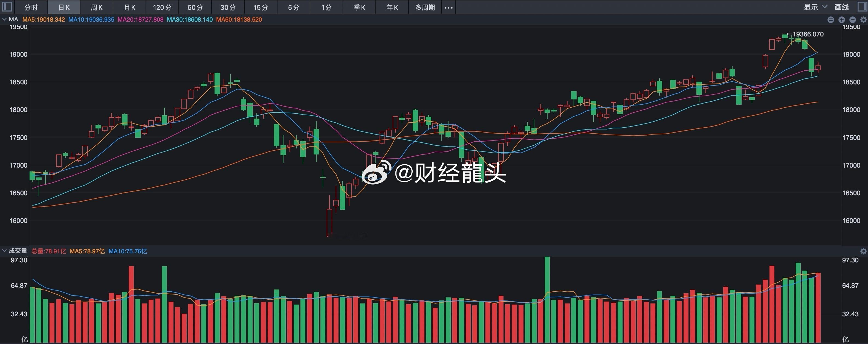Select the 1分 period tab
The width and height of the screenshot is (868, 344).
pos(326,7)
